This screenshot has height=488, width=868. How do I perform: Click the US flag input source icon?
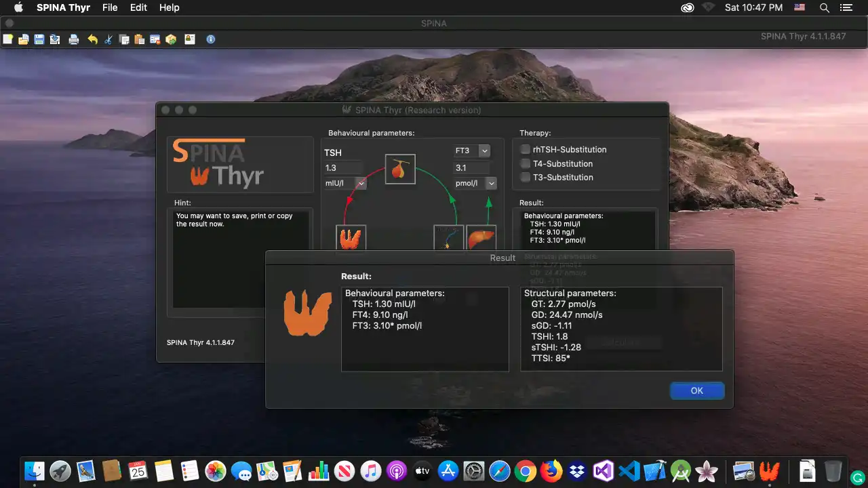(800, 7)
